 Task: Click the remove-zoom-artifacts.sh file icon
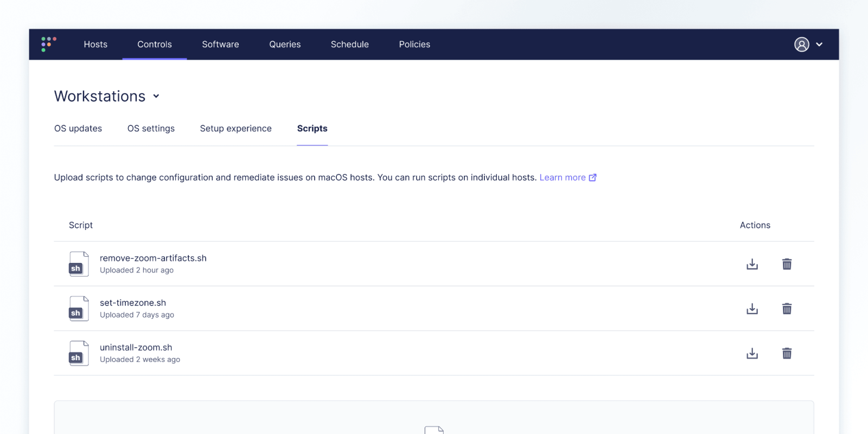tap(79, 264)
